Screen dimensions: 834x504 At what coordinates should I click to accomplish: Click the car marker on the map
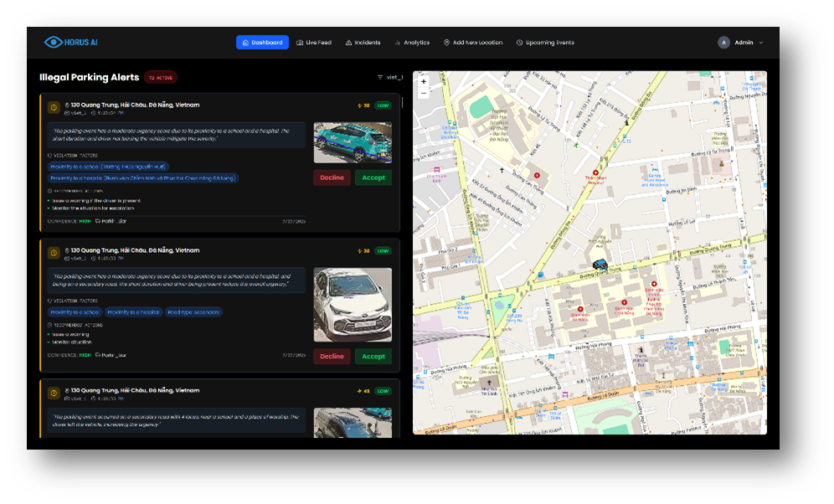600,265
